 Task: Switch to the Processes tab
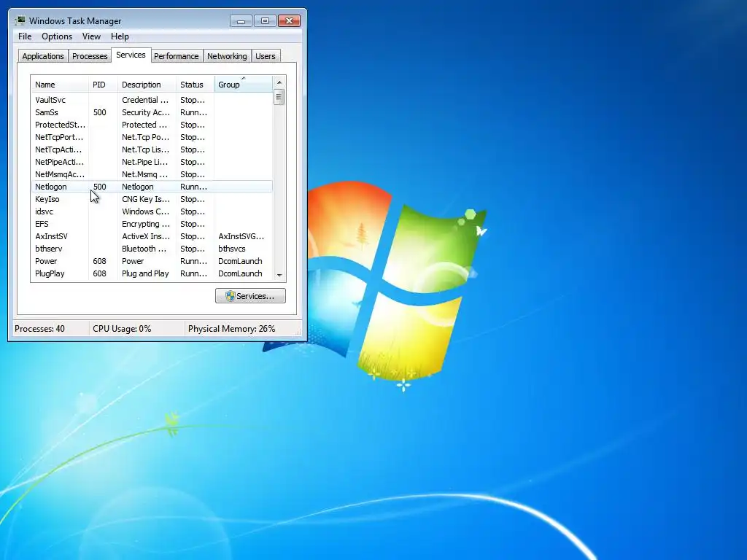click(x=90, y=56)
